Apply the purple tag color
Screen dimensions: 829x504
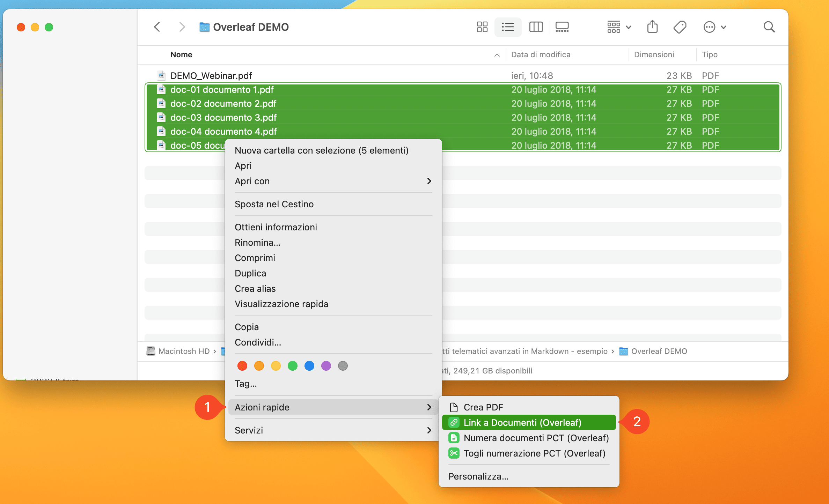pyautogui.click(x=326, y=366)
